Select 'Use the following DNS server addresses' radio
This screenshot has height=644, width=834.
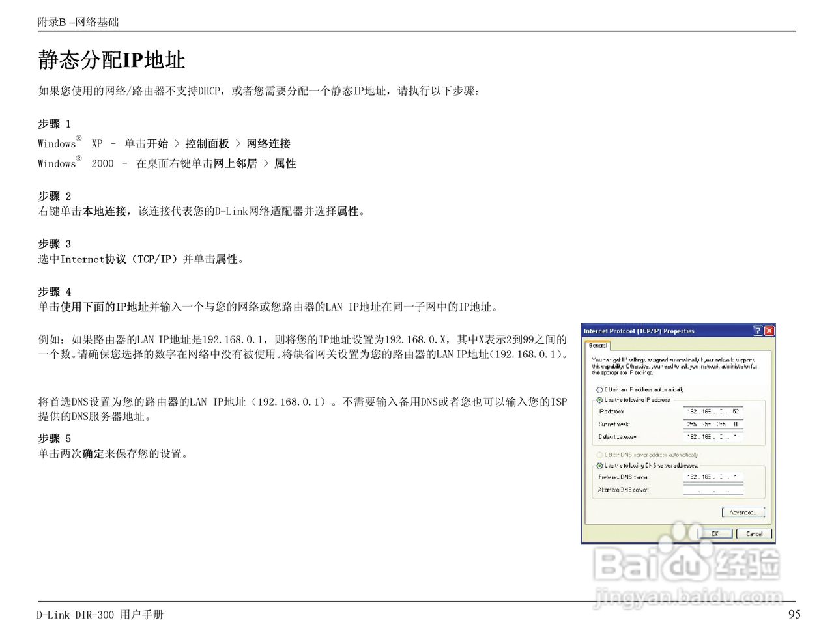click(599, 465)
